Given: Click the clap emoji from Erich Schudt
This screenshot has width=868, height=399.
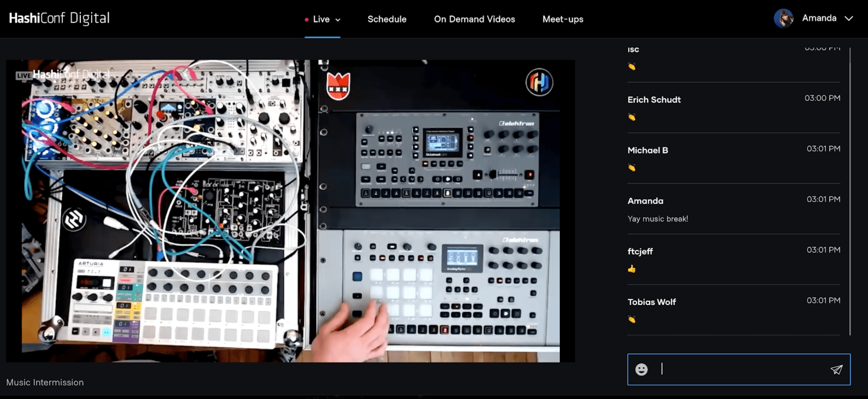Looking at the screenshot, I should coord(632,117).
